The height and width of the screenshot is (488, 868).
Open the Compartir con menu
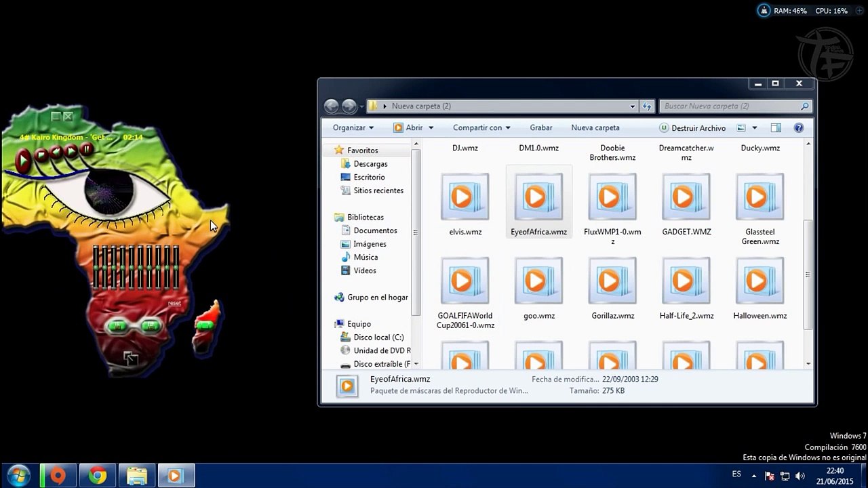[481, 127]
